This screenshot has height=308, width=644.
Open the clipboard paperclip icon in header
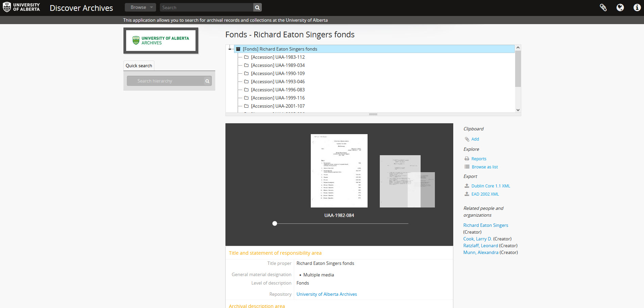click(603, 7)
